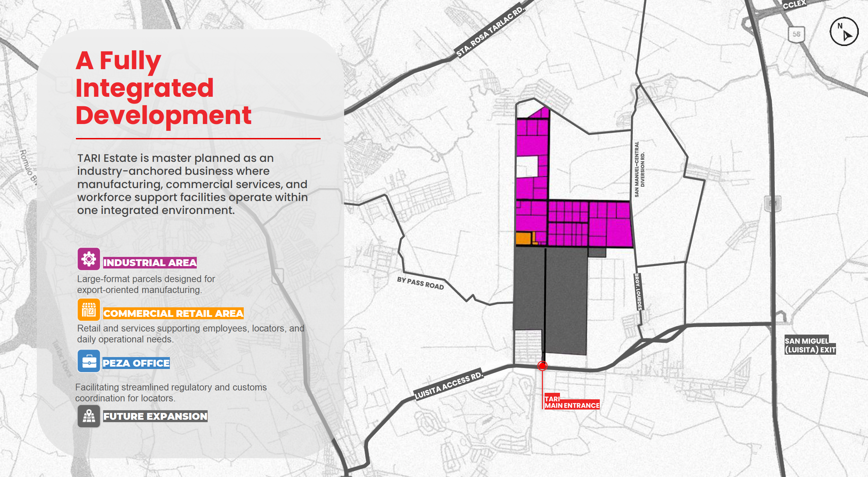
Task: Click the gray Future Expansion icon
Action: click(89, 416)
